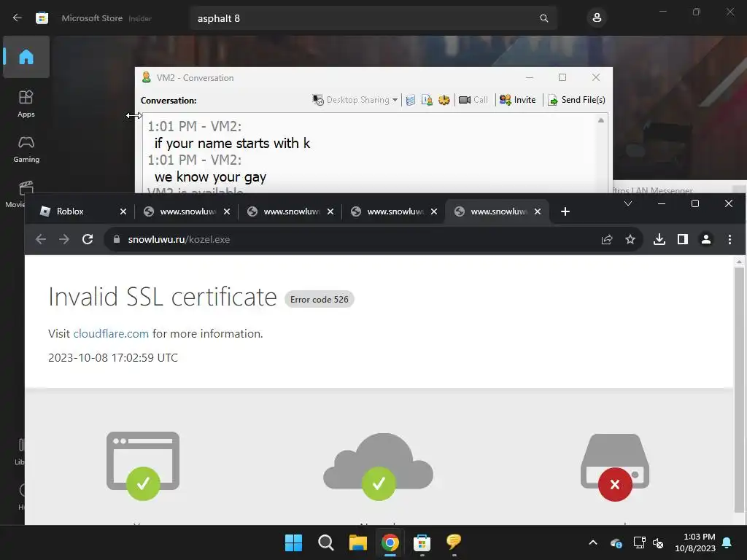Click the address bar showing snowluwu.ru/kozel.exe

click(352, 239)
